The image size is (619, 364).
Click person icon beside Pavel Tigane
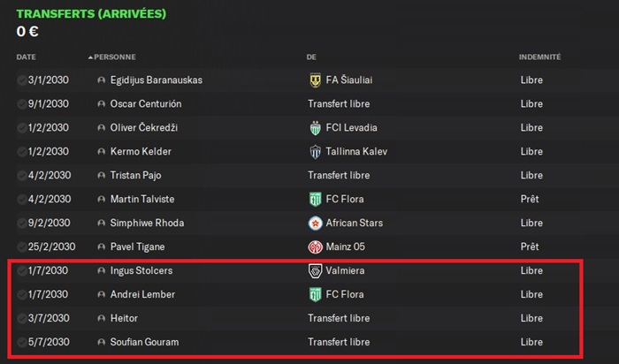coord(102,246)
